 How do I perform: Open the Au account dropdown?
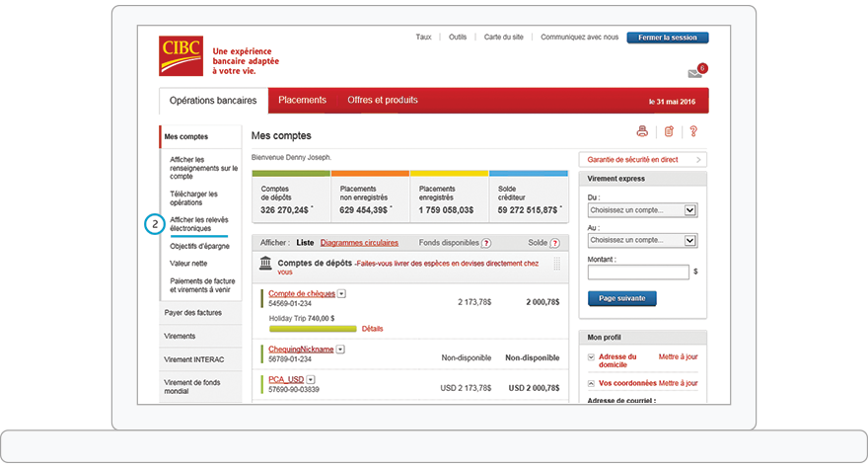(x=690, y=240)
